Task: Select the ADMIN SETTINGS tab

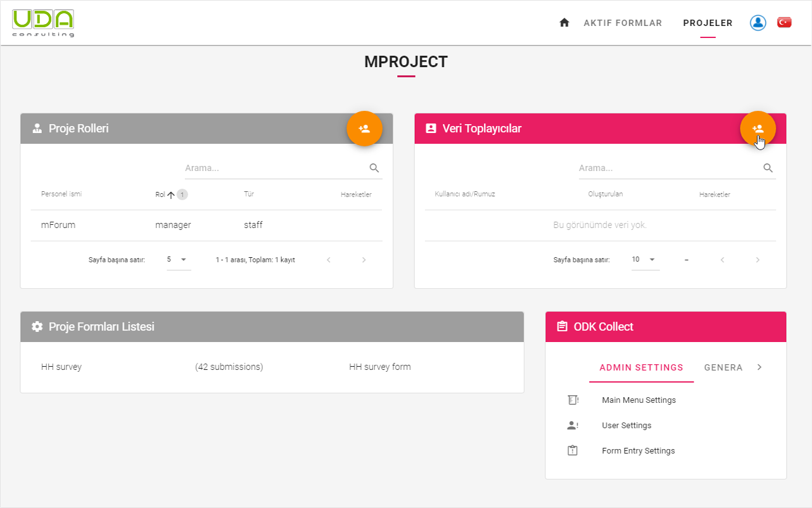Action: 642,367
